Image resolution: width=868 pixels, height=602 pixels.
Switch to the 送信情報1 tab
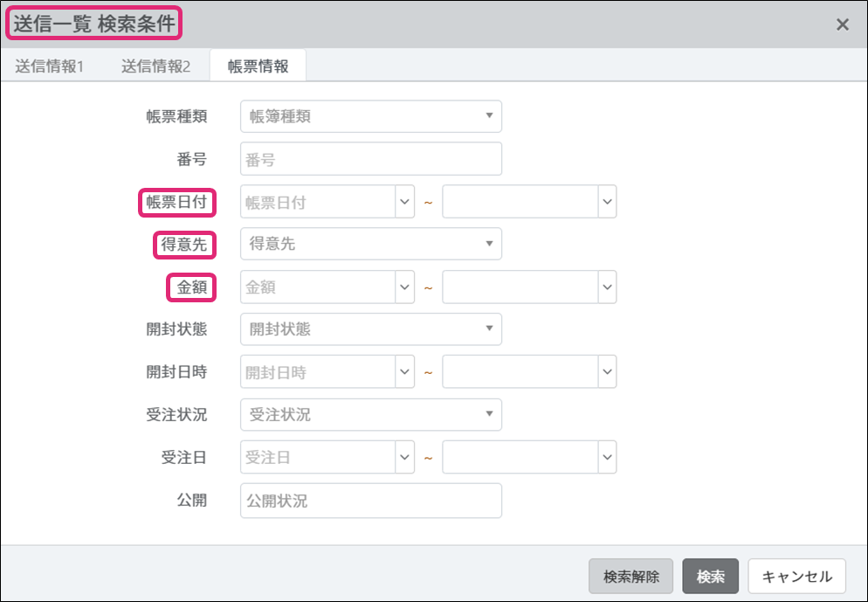(49, 66)
